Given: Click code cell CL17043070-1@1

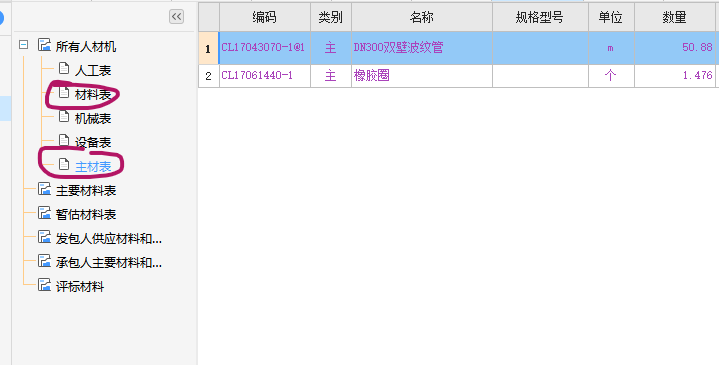Looking at the screenshot, I should click(x=265, y=48).
